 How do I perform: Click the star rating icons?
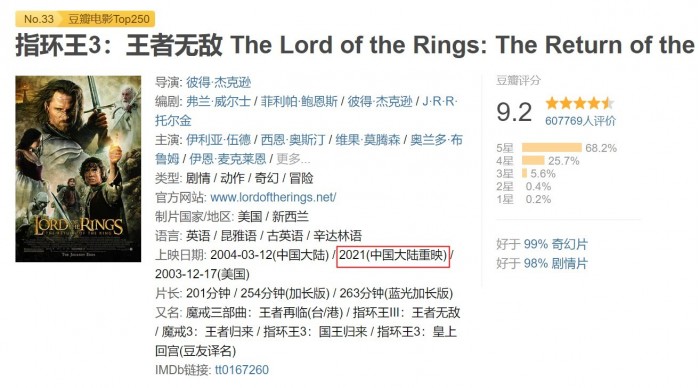coord(579,103)
